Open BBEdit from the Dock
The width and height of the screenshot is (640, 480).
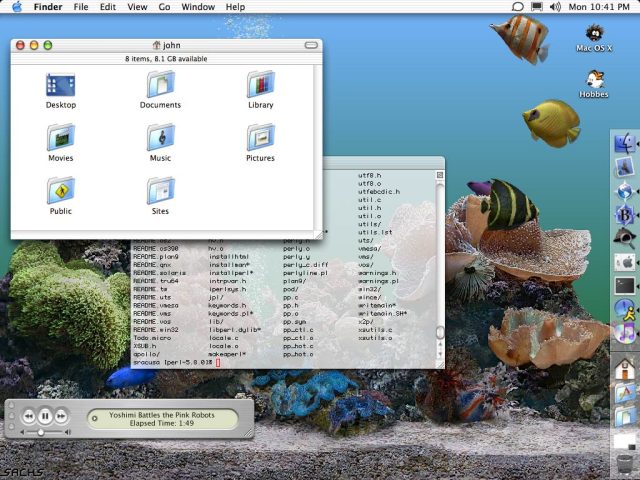(x=624, y=214)
